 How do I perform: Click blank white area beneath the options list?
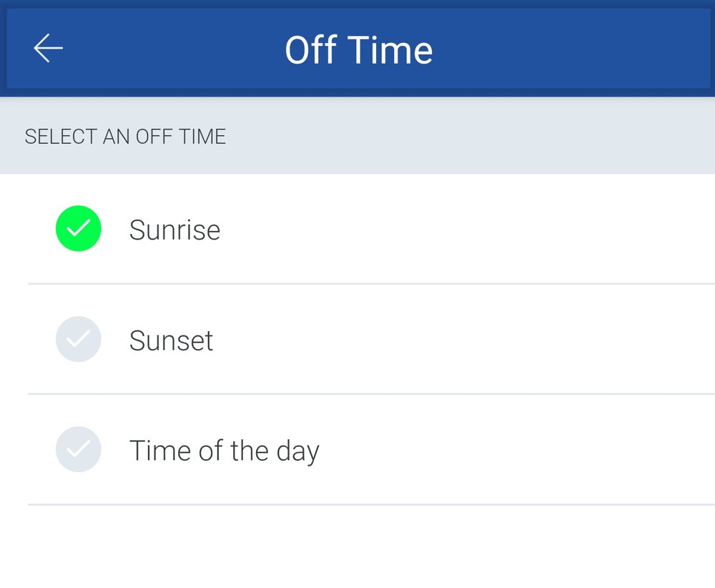[x=357, y=547]
